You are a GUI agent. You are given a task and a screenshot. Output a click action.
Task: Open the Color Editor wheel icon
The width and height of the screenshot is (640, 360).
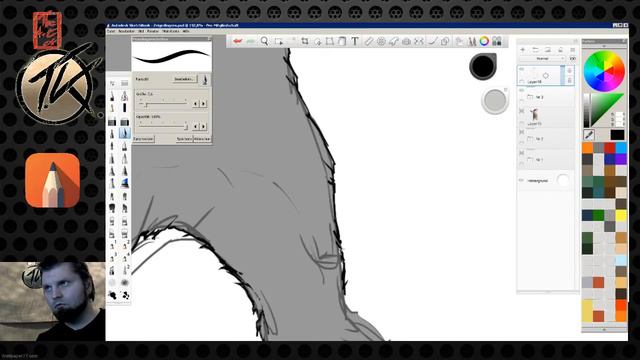tap(484, 41)
